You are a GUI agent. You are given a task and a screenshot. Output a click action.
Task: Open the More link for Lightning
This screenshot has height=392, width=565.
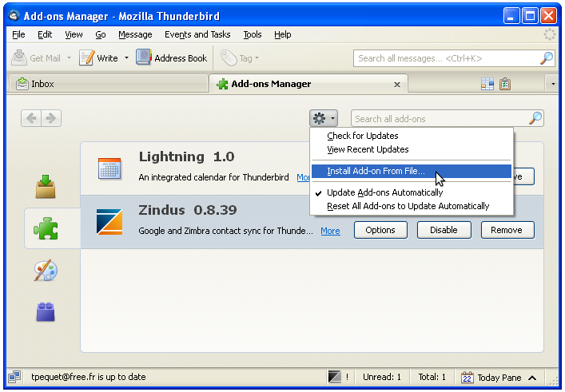pos(303,177)
